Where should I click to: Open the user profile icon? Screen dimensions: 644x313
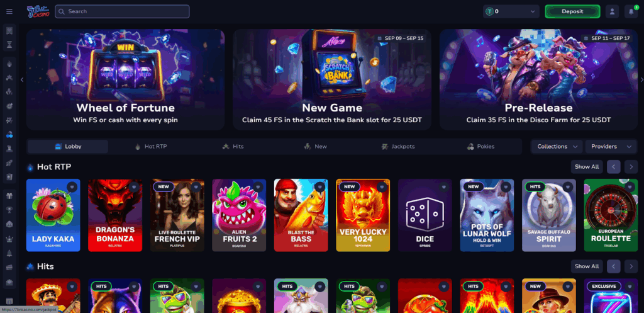612,11
